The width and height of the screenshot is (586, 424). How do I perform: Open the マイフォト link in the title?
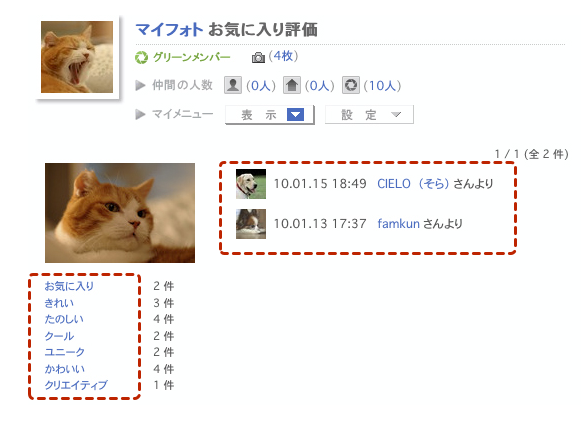[x=169, y=30]
